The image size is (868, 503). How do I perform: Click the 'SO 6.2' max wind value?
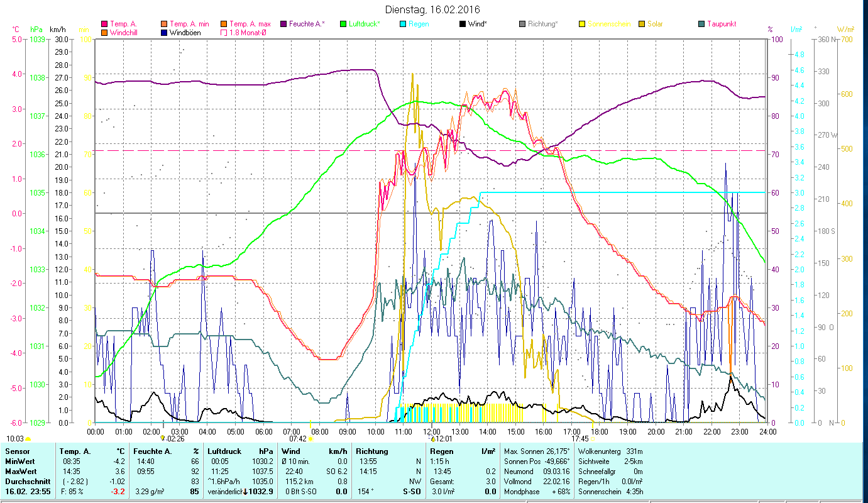pyautogui.click(x=336, y=472)
